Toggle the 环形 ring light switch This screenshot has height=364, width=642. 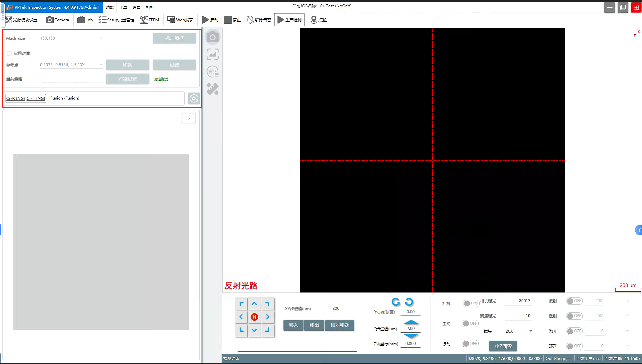574,346
